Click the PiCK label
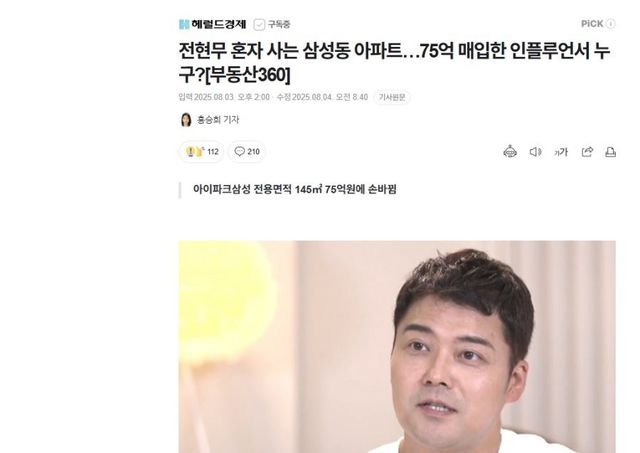The width and height of the screenshot is (640, 453). [592, 24]
